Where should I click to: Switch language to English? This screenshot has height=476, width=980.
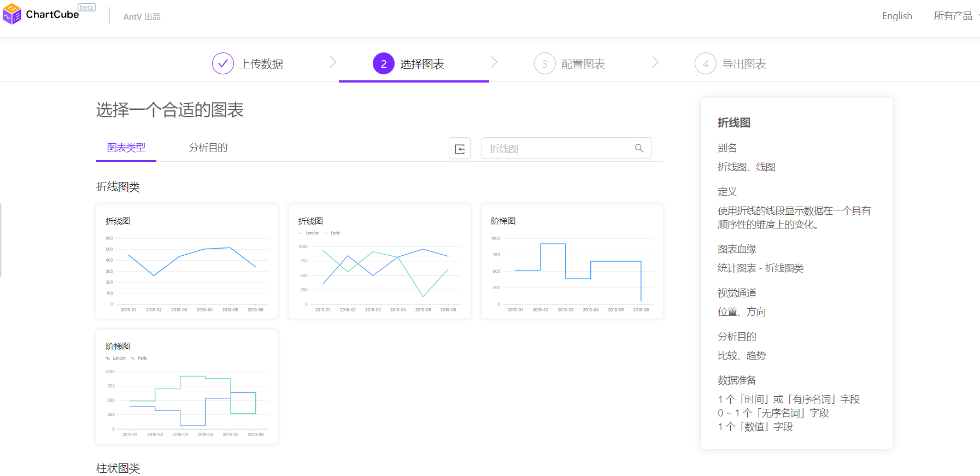pyautogui.click(x=897, y=16)
